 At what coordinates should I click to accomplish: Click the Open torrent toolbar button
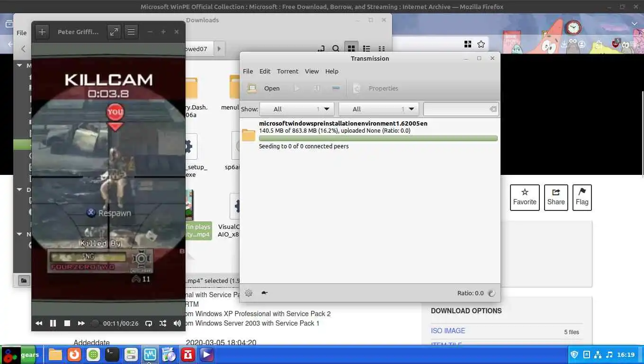pos(264,88)
